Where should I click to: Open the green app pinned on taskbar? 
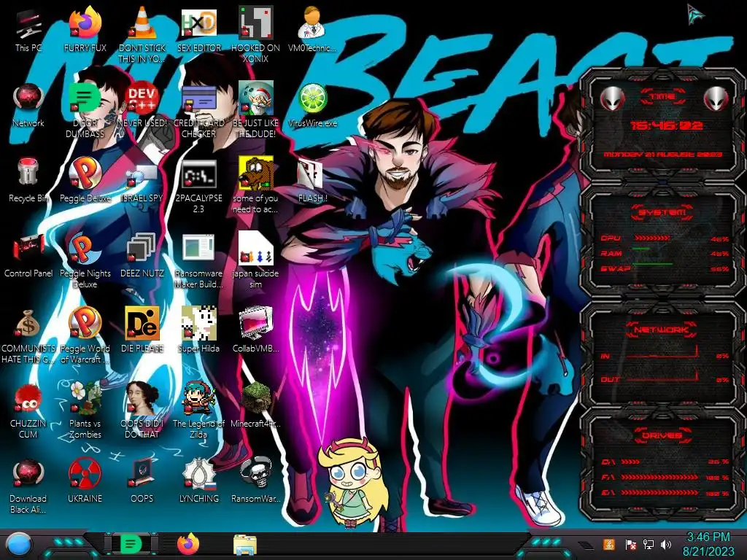click(x=131, y=544)
